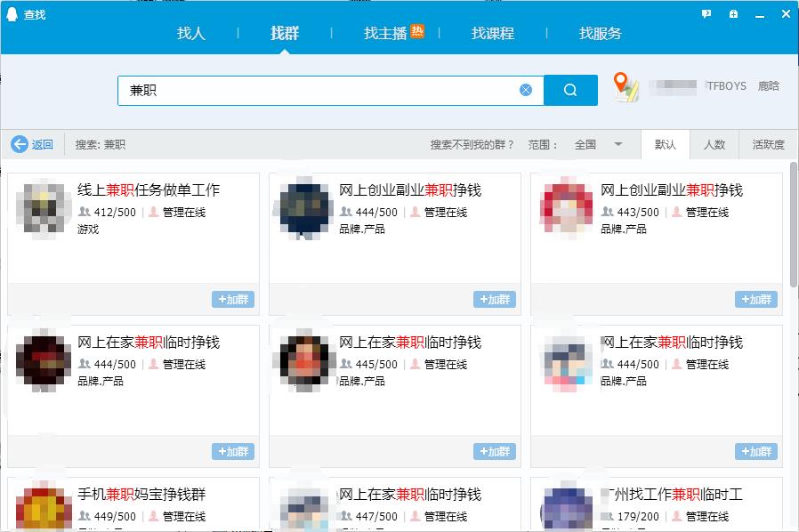Click the location pin icon above the results
Image resolution: width=799 pixels, height=532 pixels.
coord(623,85)
